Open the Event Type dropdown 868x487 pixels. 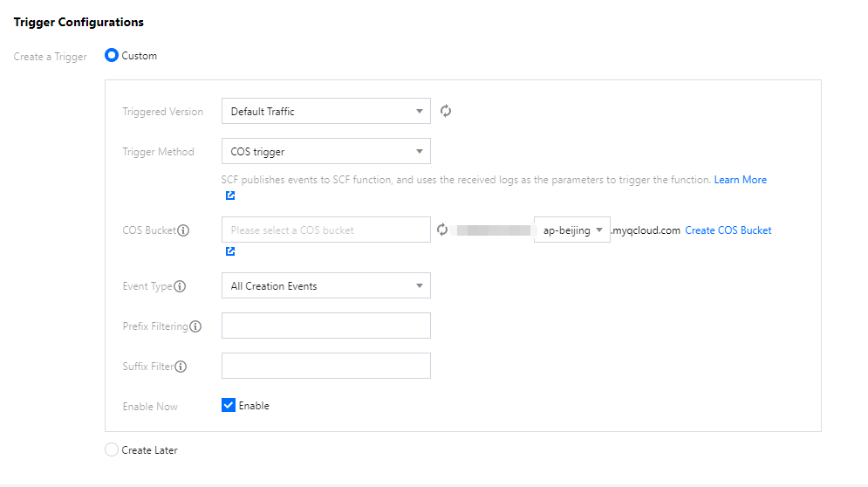click(x=325, y=286)
